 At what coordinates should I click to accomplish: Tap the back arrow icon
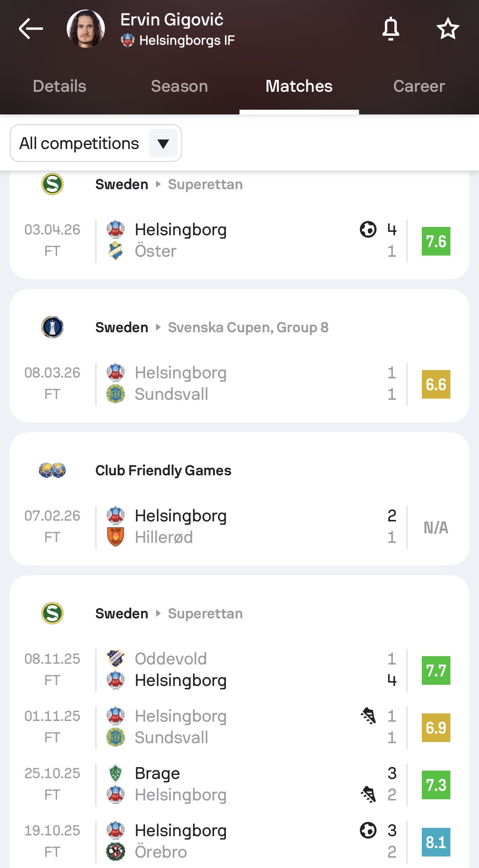(31, 29)
